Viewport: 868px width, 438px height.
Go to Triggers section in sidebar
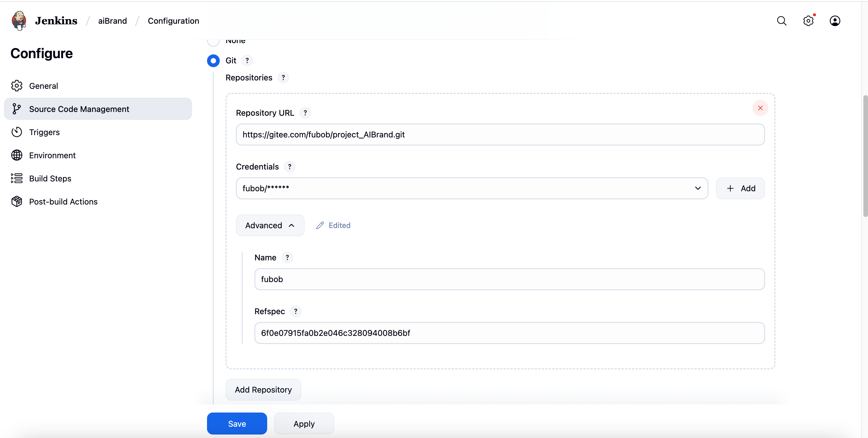pyautogui.click(x=45, y=132)
